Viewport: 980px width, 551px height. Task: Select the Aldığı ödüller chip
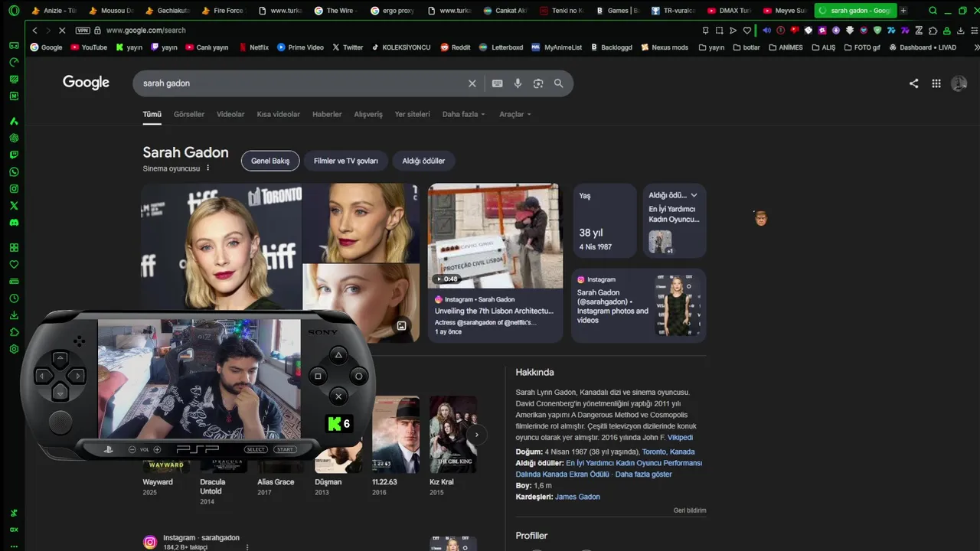423,161
